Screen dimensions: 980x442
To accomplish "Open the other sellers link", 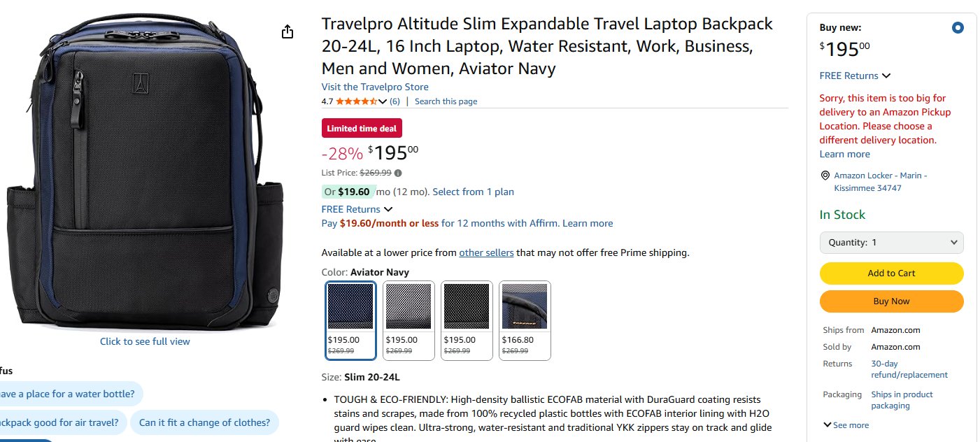I will click(486, 252).
